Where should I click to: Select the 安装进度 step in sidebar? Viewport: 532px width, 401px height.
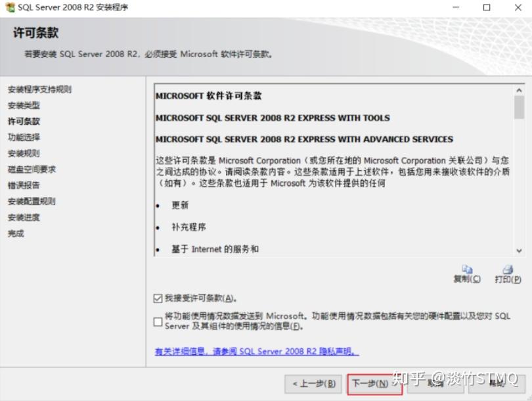(x=24, y=218)
